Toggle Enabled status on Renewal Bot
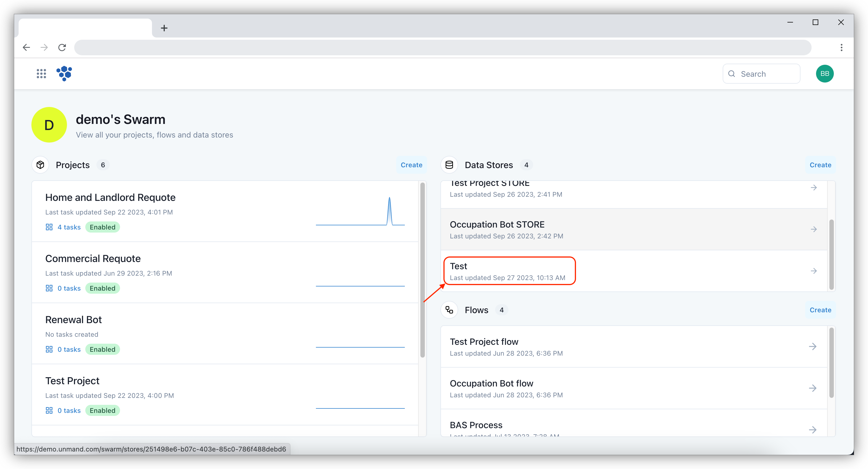 [x=102, y=349]
